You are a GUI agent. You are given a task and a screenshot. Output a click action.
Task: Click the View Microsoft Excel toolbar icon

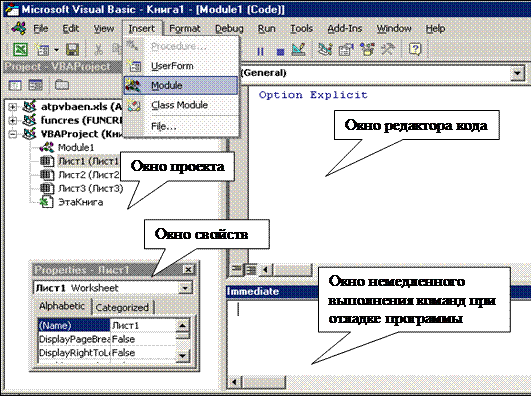(x=20, y=50)
